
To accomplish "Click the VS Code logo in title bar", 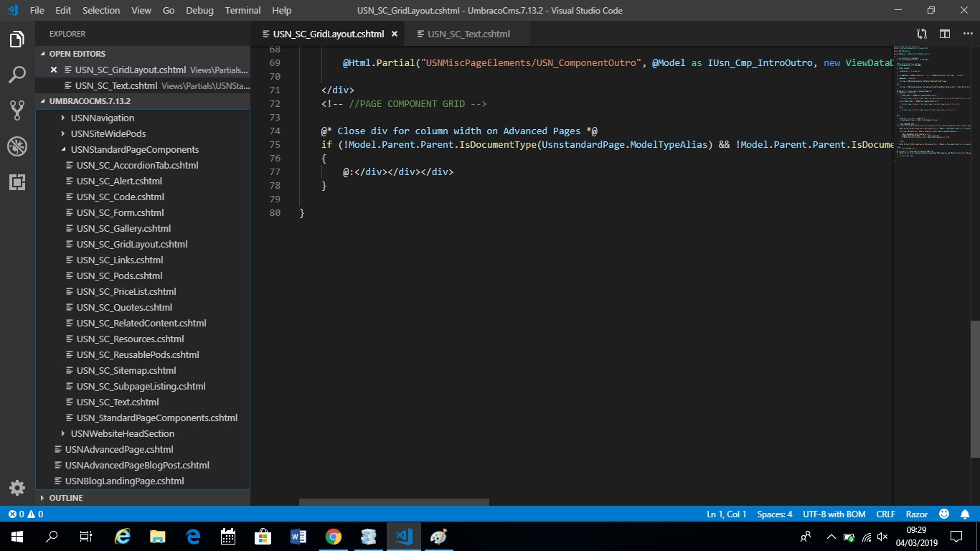I will coord(12,10).
